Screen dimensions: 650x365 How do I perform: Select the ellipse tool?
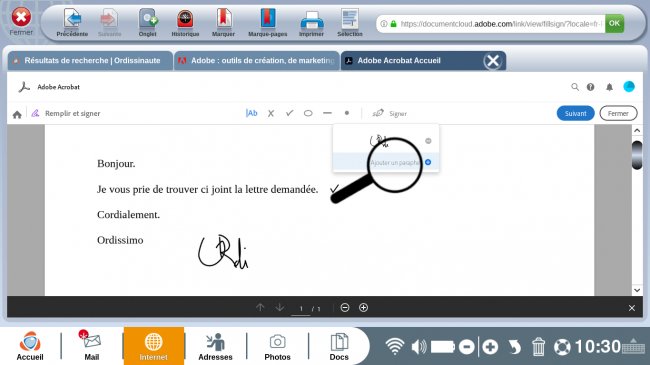pyautogui.click(x=308, y=113)
